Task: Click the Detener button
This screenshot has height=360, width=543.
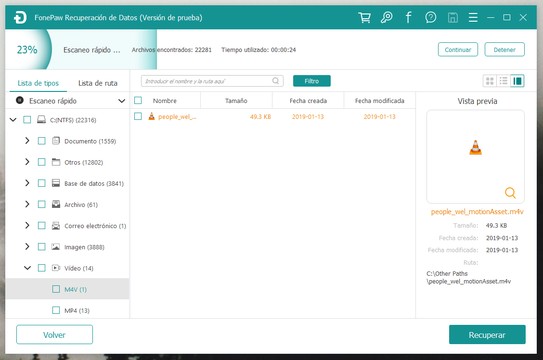Action: point(504,50)
